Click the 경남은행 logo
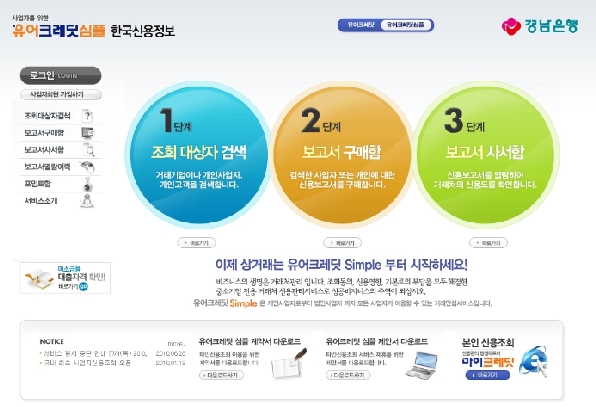 pos(540,26)
